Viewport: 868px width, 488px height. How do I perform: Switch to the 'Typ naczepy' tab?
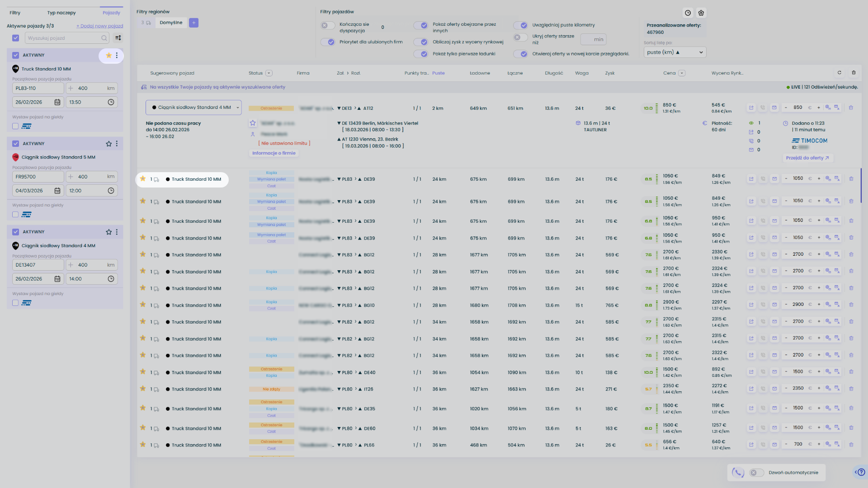click(61, 13)
